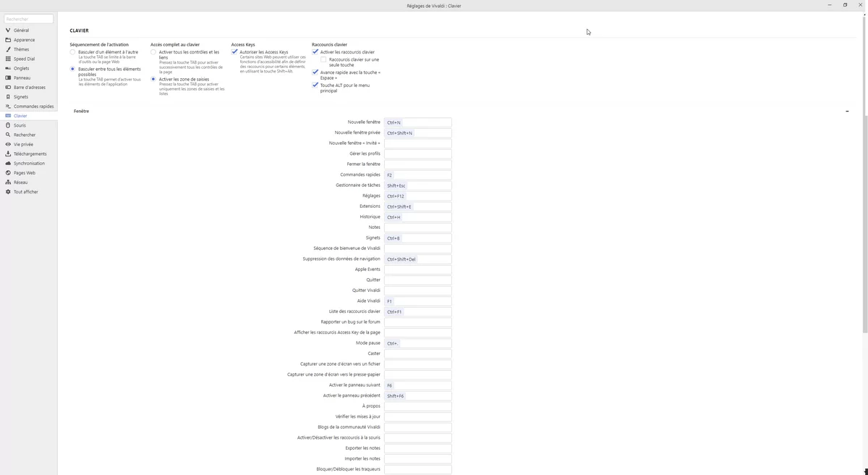Image resolution: width=868 pixels, height=475 pixels.
Task: Click the Panneau icon in sidebar
Action: (x=8, y=77)
